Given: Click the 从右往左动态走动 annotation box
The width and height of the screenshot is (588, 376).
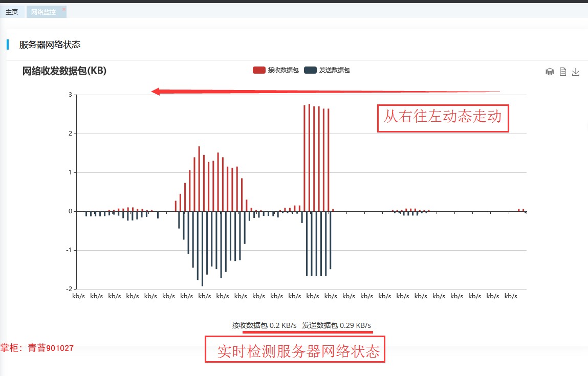Looking at the screenshot, I should click(443, 118).
